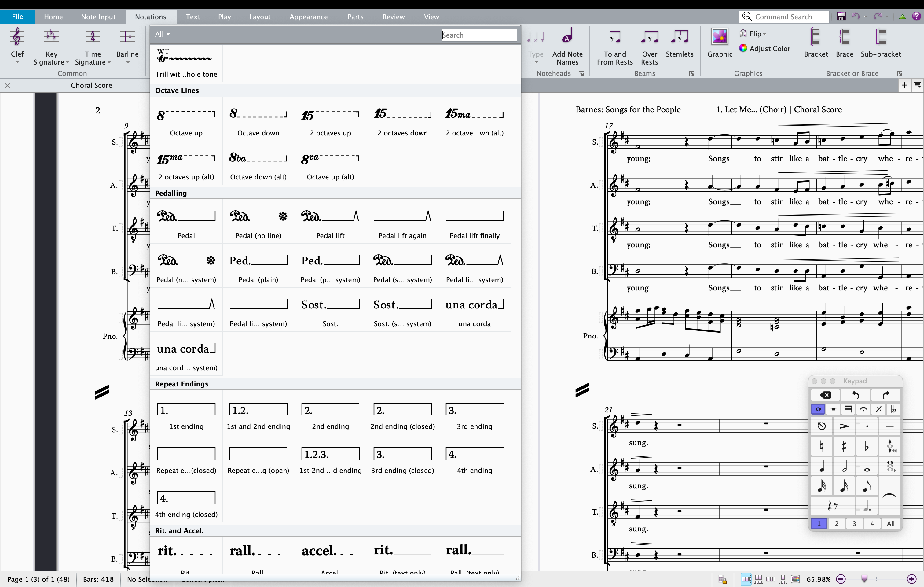Click the Keypad backspace delete key
Image resolution: width=924 pixels, height=587 pixels.
[825, 395]
